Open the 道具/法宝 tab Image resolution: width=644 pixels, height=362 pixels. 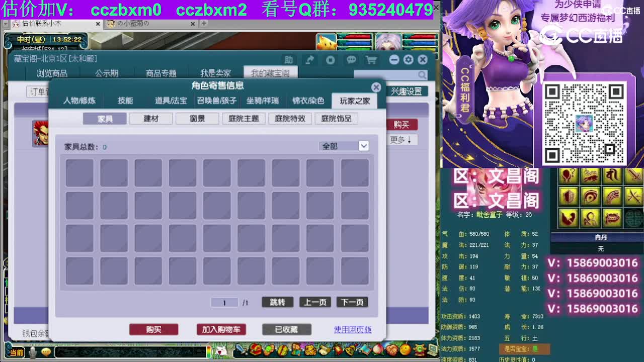[x=171, y=101]
